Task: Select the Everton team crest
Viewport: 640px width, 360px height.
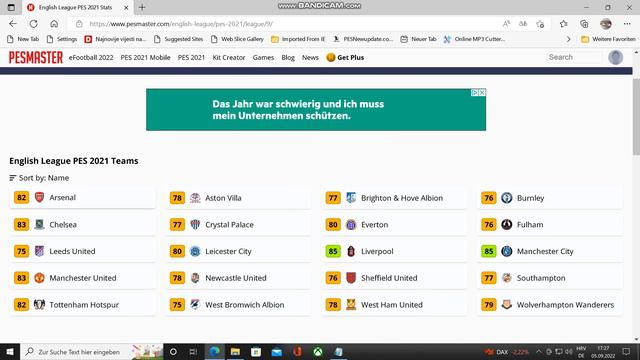Action: (351, 224)
